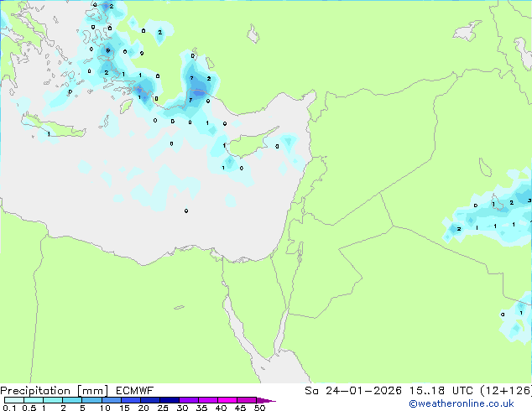532x411 pixels.
Task: Click the 'ECMWF' model label
Action: (x=135, y=391)
